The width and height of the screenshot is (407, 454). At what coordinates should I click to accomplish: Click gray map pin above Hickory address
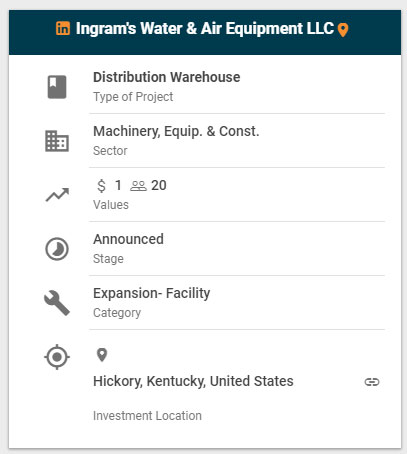pyautogui.click(x=102, y=355)
